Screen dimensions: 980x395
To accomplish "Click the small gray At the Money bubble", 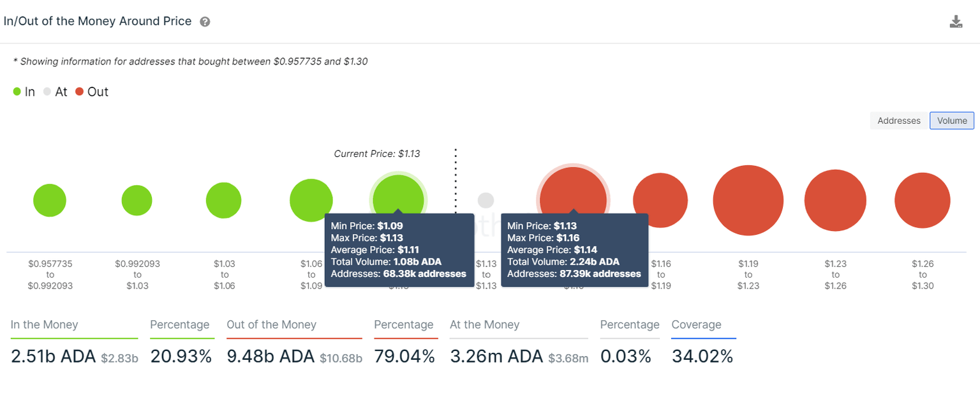I will [x=486, y=200].
